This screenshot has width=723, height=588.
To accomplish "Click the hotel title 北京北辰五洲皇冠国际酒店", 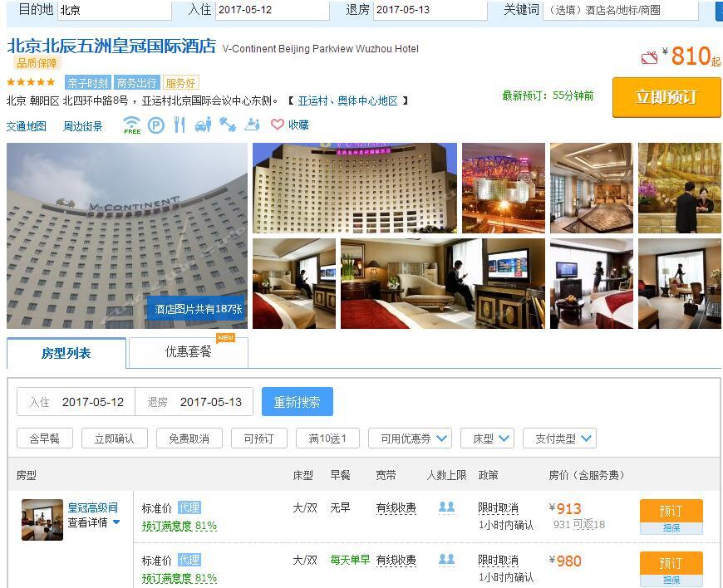I will coord(111,46).
